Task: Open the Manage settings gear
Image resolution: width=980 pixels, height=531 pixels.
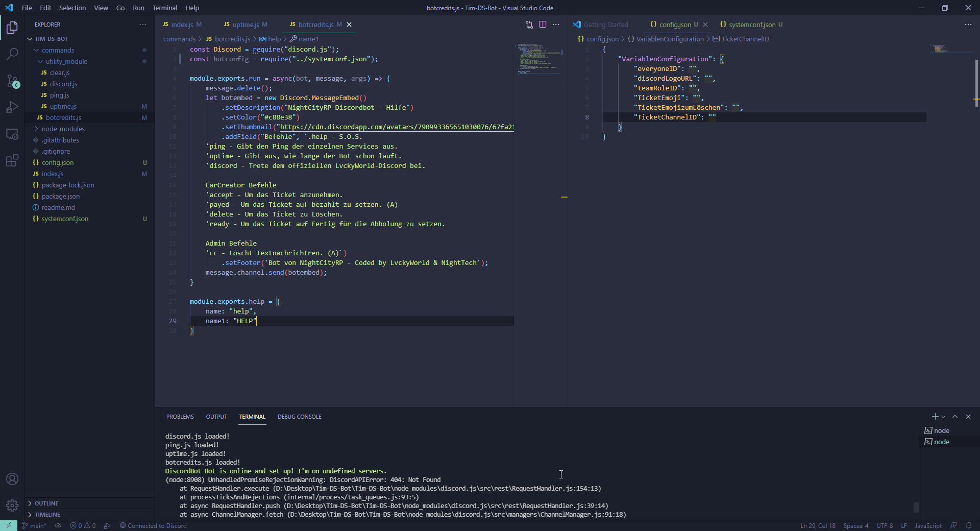Action: coord(12,505)
